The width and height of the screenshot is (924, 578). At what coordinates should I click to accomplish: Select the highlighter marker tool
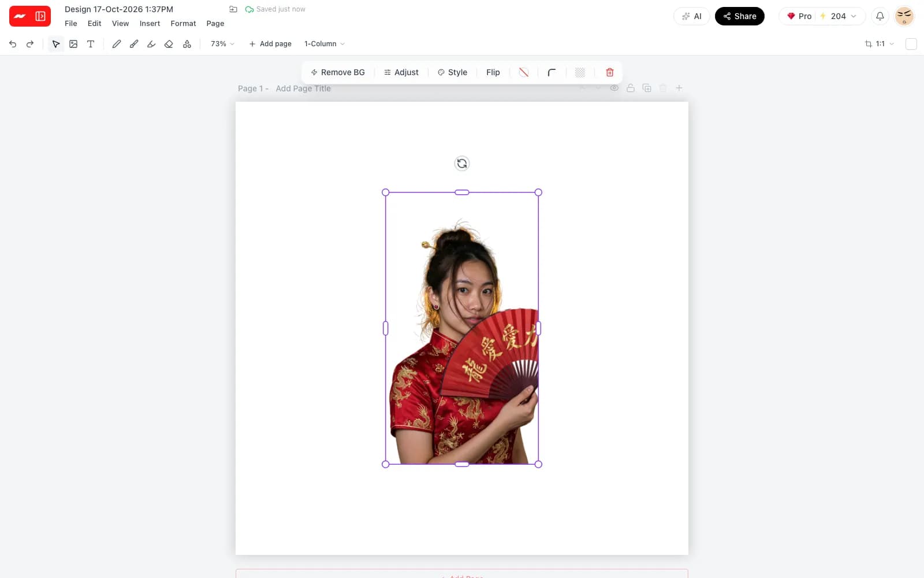click(151, 44)
